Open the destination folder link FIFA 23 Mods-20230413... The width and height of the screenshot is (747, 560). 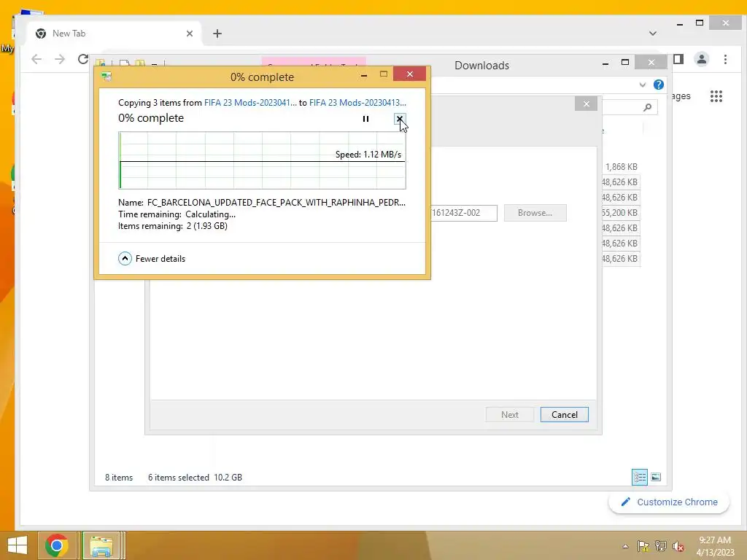click(x=357, y=102)
